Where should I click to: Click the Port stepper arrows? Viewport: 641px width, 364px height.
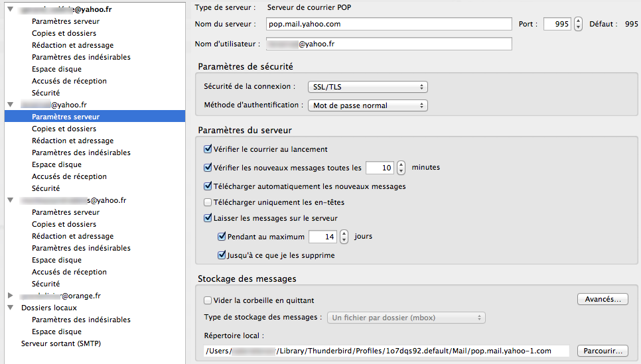[x=578, y=24]
